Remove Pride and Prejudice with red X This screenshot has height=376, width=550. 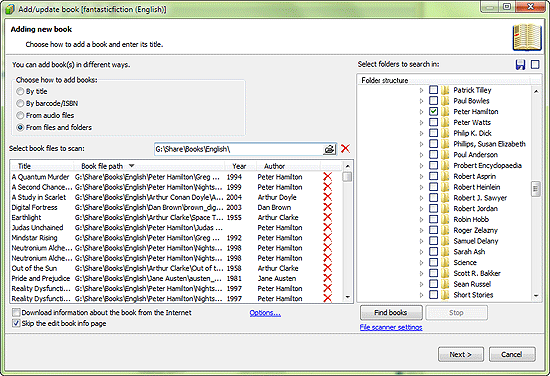point(327,278)
